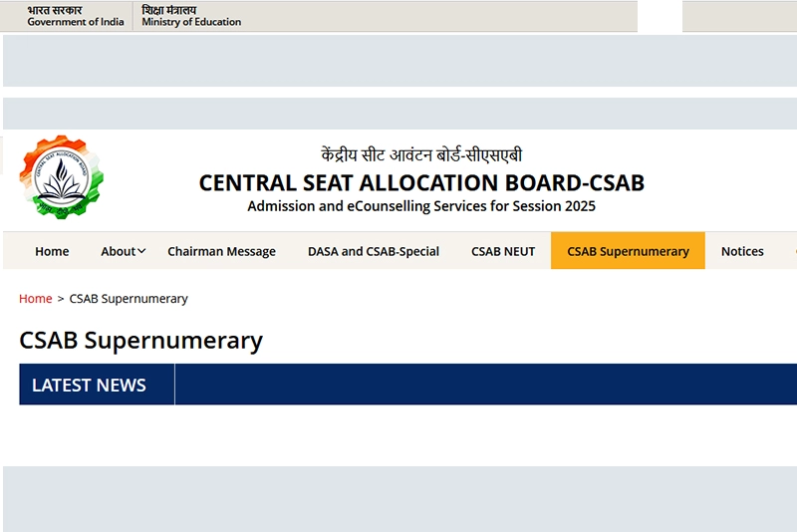Screen dimensions: 797x532
Task: Open the Notices menu item
Action: (x=742, y=251)
